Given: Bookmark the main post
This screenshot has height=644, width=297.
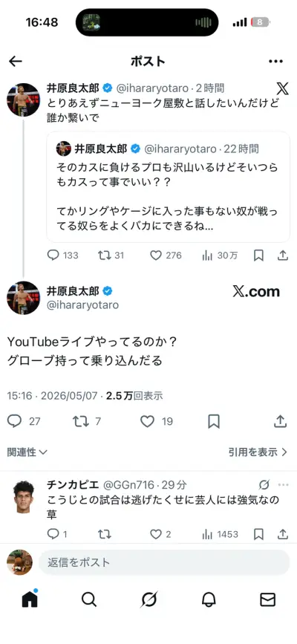Looking at the screenshot, I should click(x=214, y=421).
